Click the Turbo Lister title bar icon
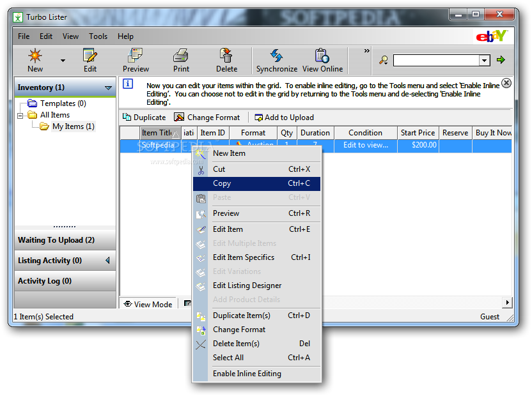 18,17
